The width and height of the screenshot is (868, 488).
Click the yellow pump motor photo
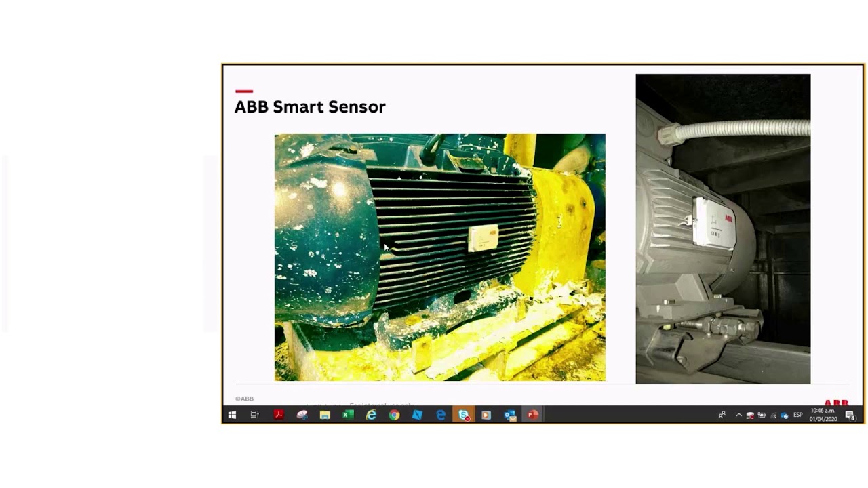pyautogui.click(x=440, y=257)
